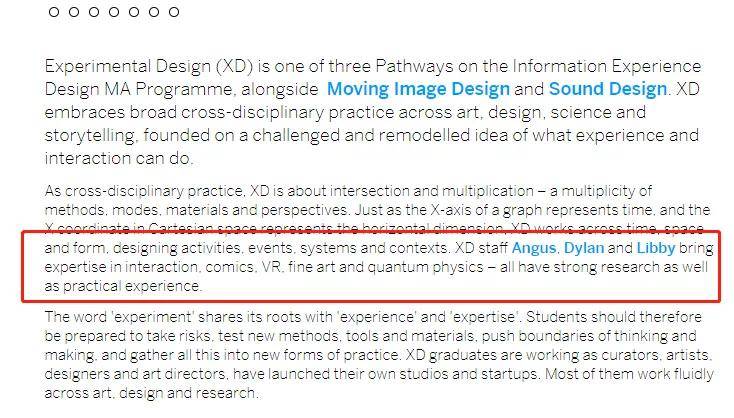Image resolution: width=734 pixels, height=418 pixels.
Task: Jump to the fourth carousel slide dot
Action: (x=114, y=12)
